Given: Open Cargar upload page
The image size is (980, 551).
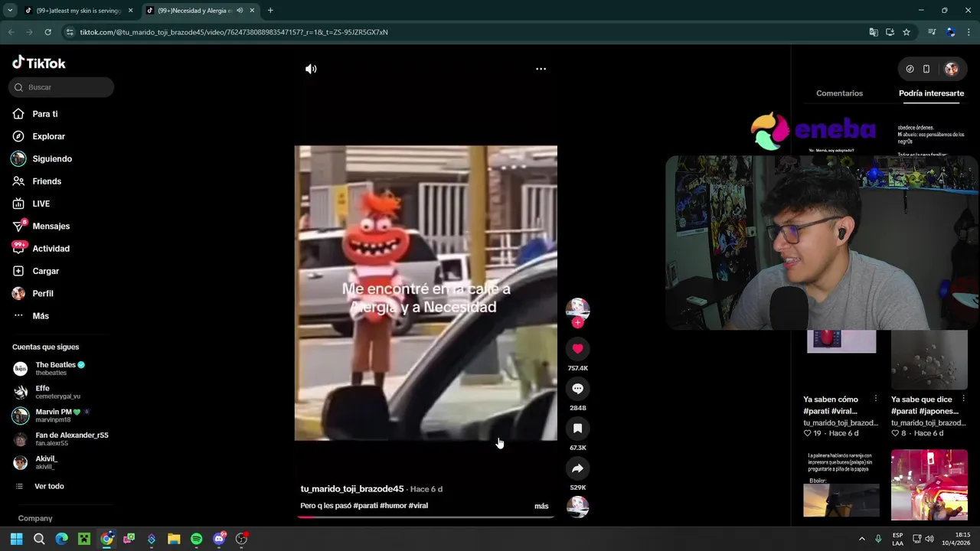Looking at the screenshot, I should [45, 271].
